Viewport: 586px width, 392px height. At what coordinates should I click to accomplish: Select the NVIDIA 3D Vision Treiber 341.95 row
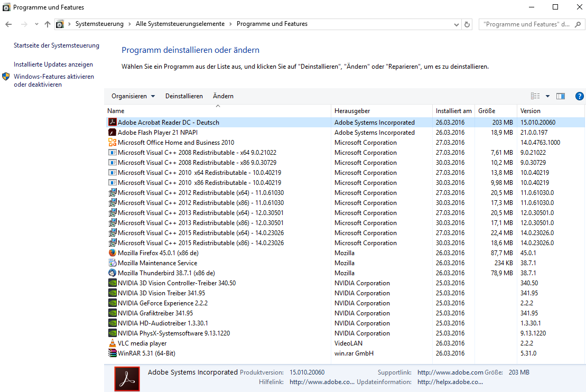coord(346,293)
